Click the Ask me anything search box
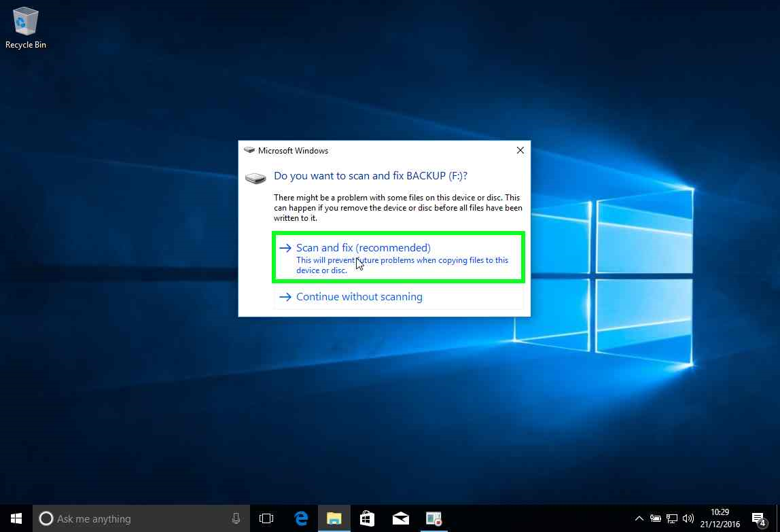Viewport: 780px width, 532px height. pyautogui.click(x=141, y=518)
